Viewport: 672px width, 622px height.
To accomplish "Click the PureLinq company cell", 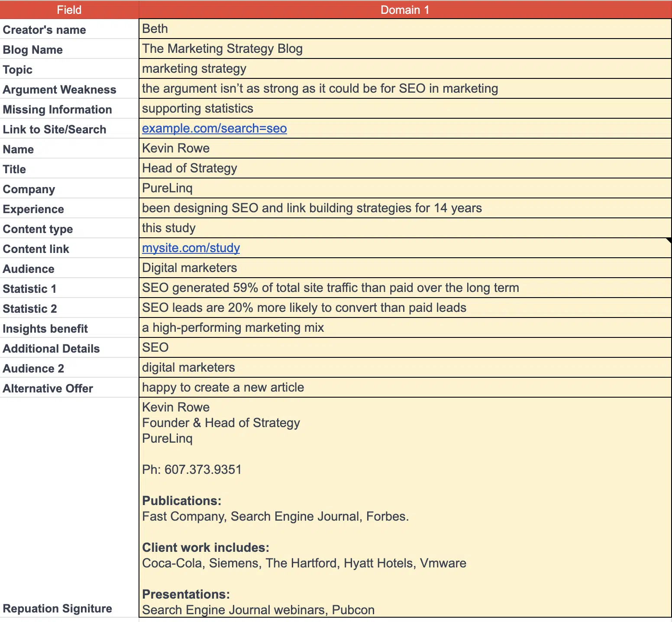I will coord(405,188).
